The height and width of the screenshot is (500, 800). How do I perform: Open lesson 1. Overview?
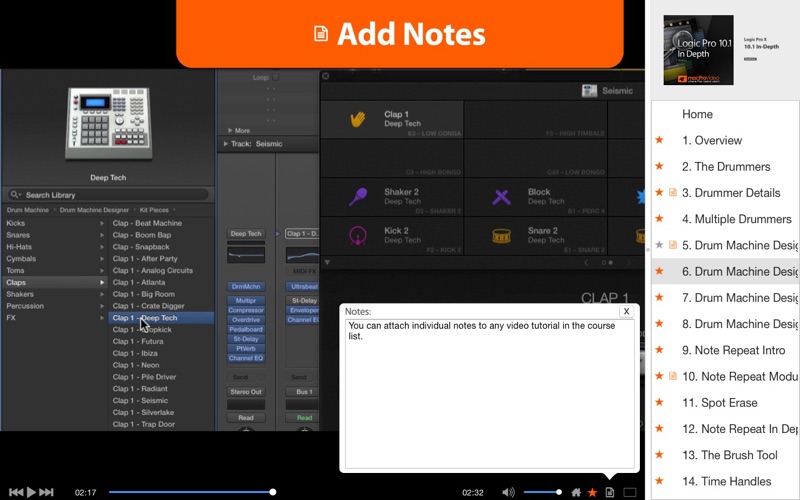pyautogui.click(x=712, y=140)
